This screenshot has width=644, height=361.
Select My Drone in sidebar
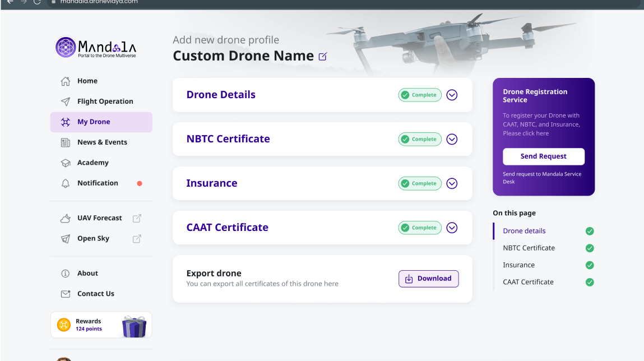point(101,122)
